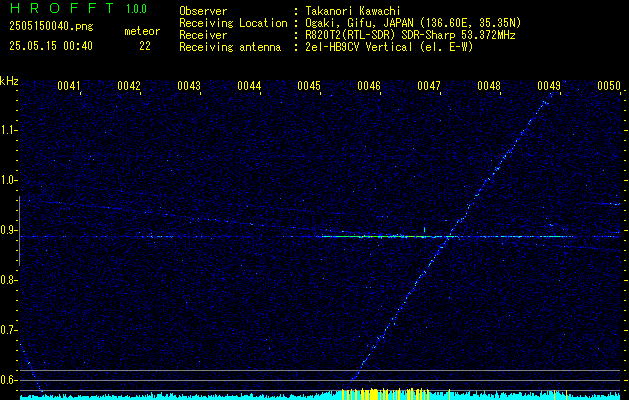This screenshot has height=400, width=629.
Task: Click time marker 0042
Action: pos(129,86)
